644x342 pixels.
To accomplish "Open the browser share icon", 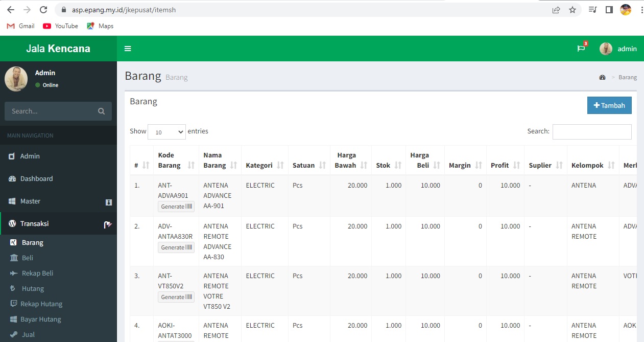I will [x=556, y=10].
